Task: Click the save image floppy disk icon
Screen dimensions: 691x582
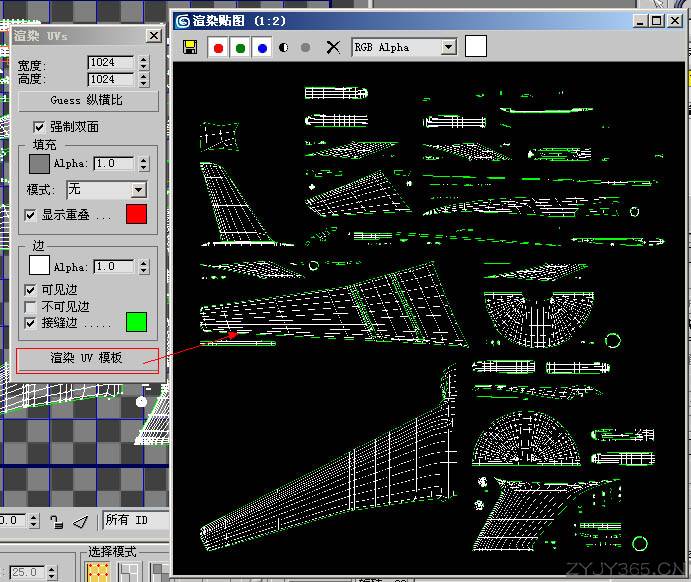Action: click(x=190, y=47)
